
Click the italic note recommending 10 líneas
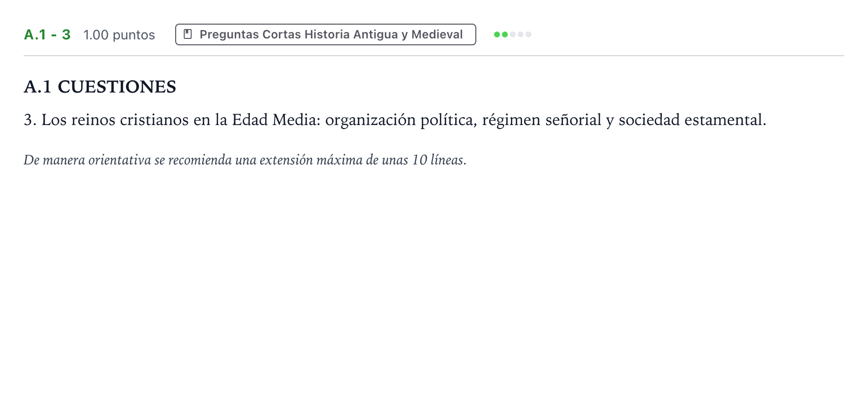pyautogui.click(x=245, y=160)
